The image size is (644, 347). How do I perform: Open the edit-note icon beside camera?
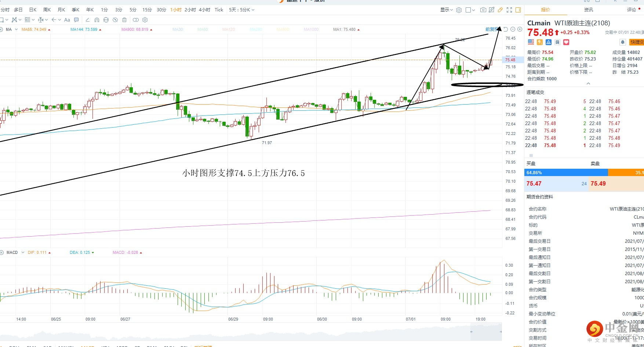(492, 10)
